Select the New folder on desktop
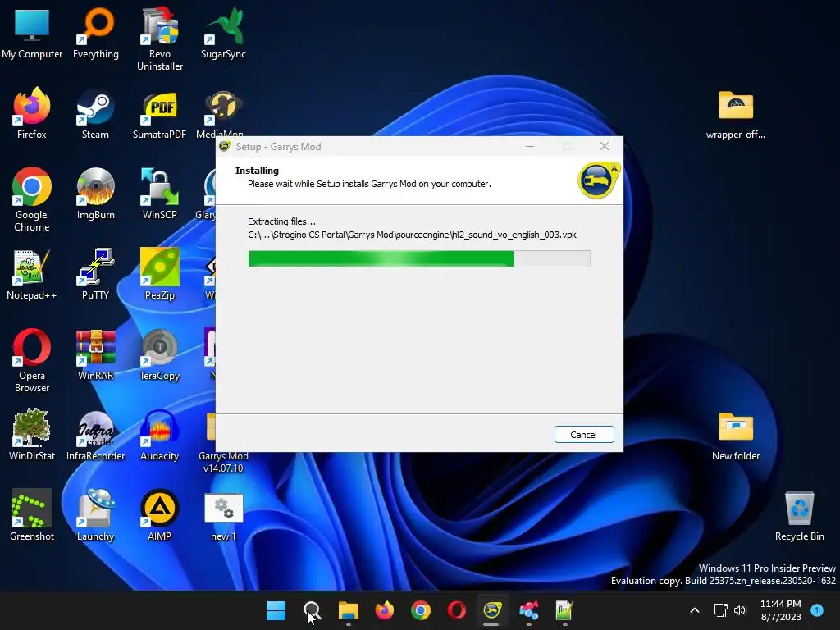This screenshot has width=840, height=630. coord(736,436)
